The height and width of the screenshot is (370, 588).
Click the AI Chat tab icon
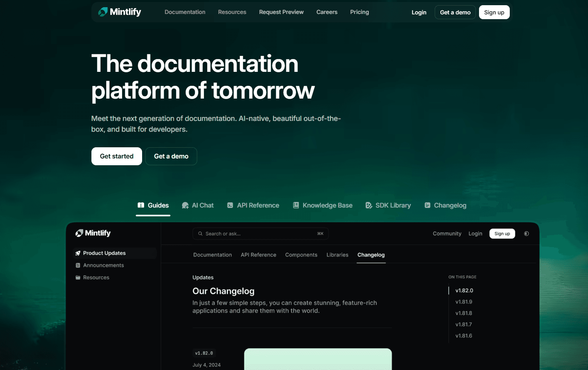pos(185,205)
